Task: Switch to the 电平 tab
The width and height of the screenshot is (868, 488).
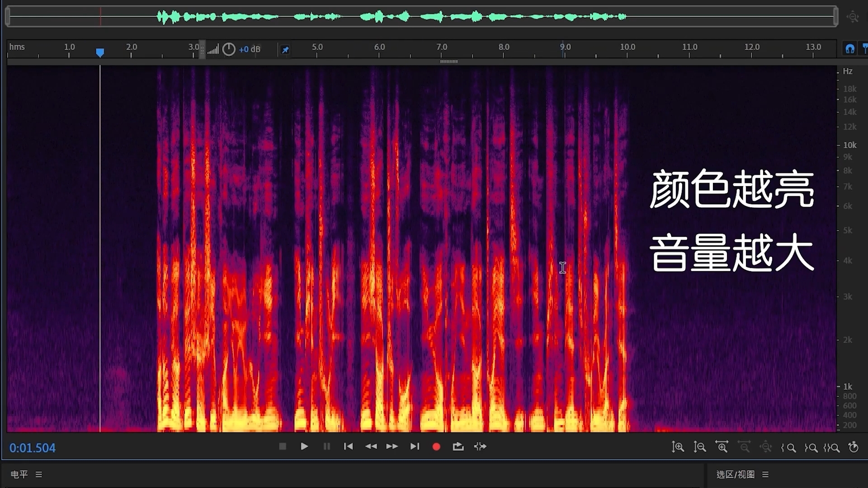Action: [19, 474]
